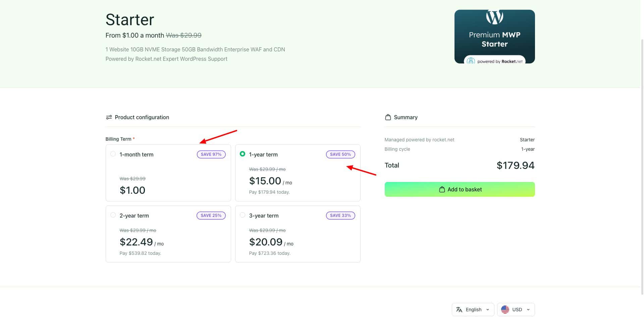Click the SAVE 33% badge
The height and width of the screenshot is (323, 644).
click(340, 216)
